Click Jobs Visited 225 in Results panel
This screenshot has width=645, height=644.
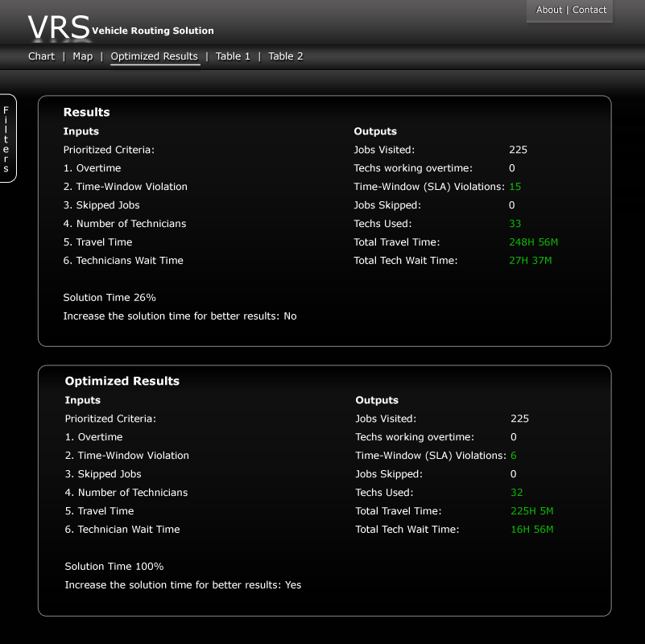518,150
